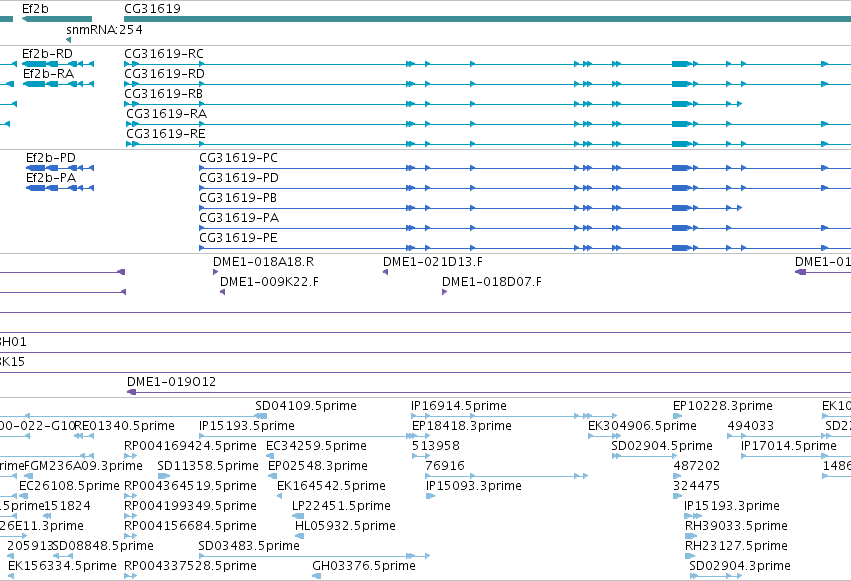The height and width of the screenshot is (581, 851).
Task: Open EST IP16914.5prime
Action: (459, 406)
